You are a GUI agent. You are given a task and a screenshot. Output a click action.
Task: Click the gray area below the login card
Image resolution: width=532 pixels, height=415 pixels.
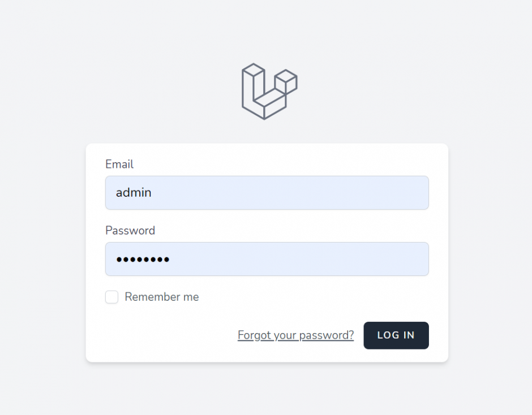coord(267,390)
